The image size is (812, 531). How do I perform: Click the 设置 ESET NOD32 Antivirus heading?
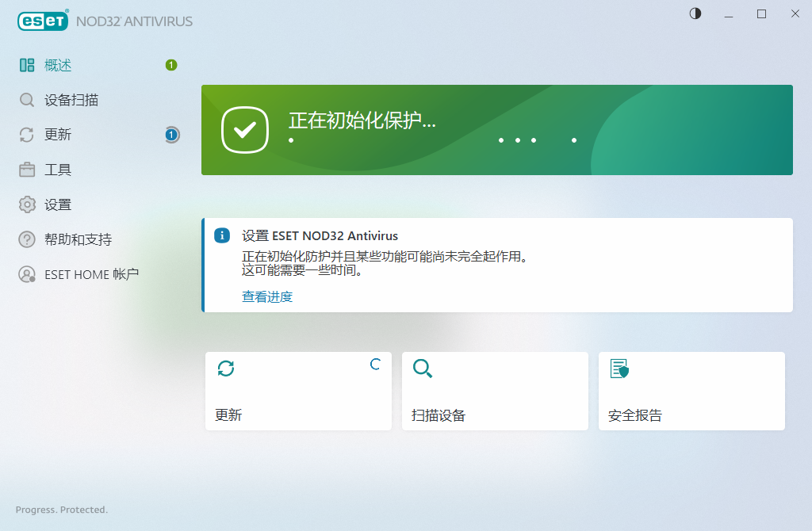point(320,236)
